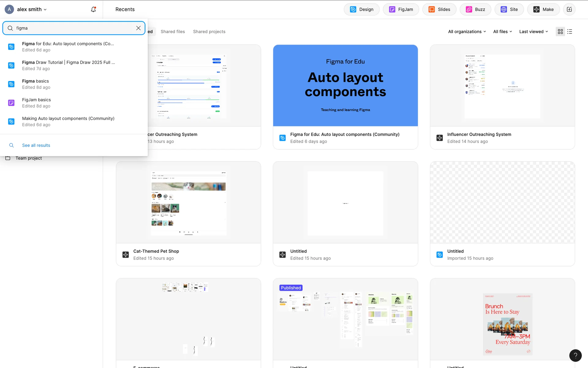Switch to Shared files tab
This screenshot has width=588, height=368.
pos(173,32)
